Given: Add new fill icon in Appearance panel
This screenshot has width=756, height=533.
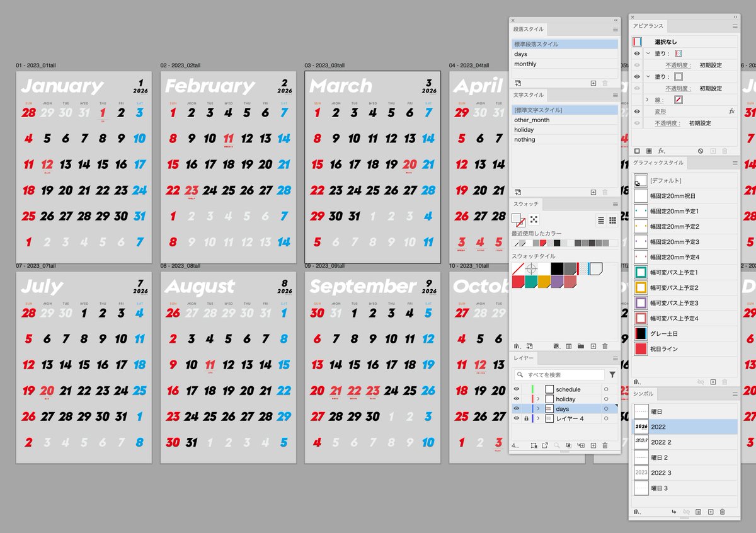Looking at the screenshot, I should pyautogui.click(x=649, y=151).
